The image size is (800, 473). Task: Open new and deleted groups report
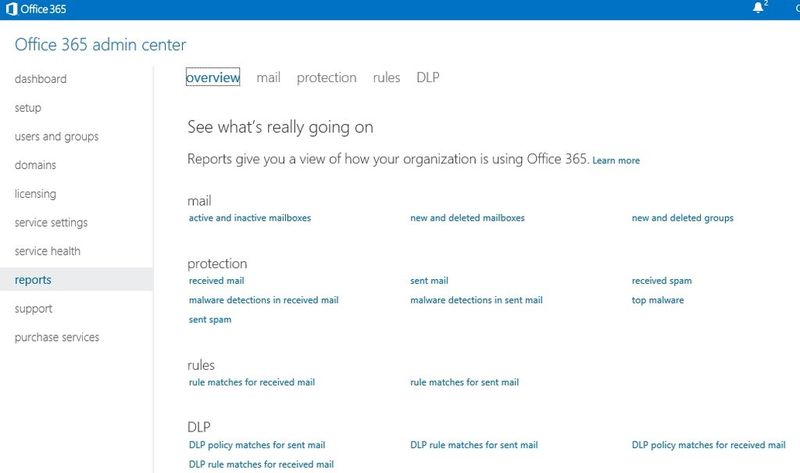tap(683, 218)
